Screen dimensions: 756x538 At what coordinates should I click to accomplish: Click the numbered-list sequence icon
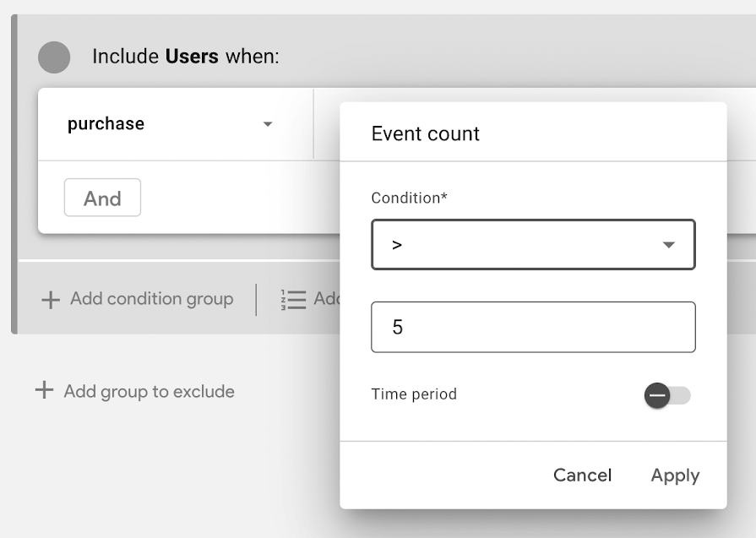[x=293, y=299]
